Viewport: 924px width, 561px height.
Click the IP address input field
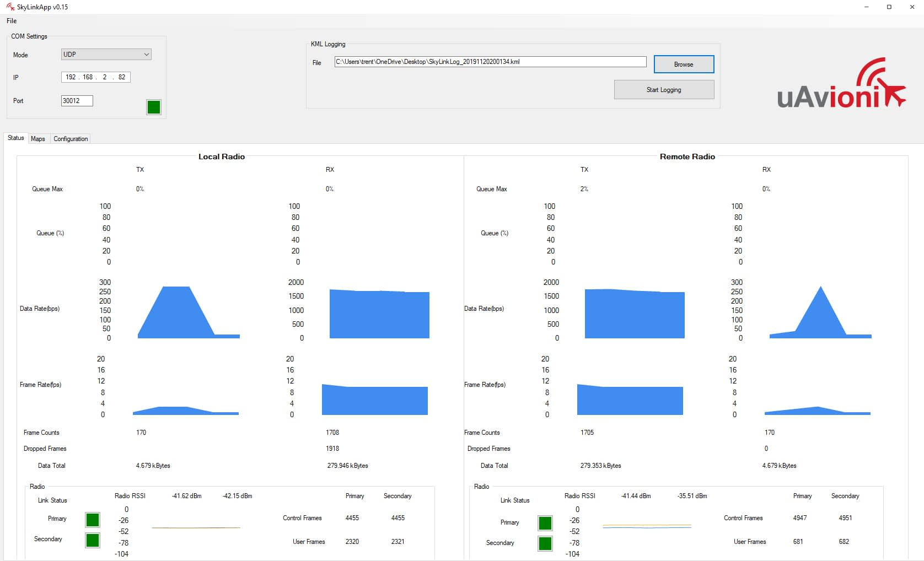pyautogui.click(x=96, y=77)
